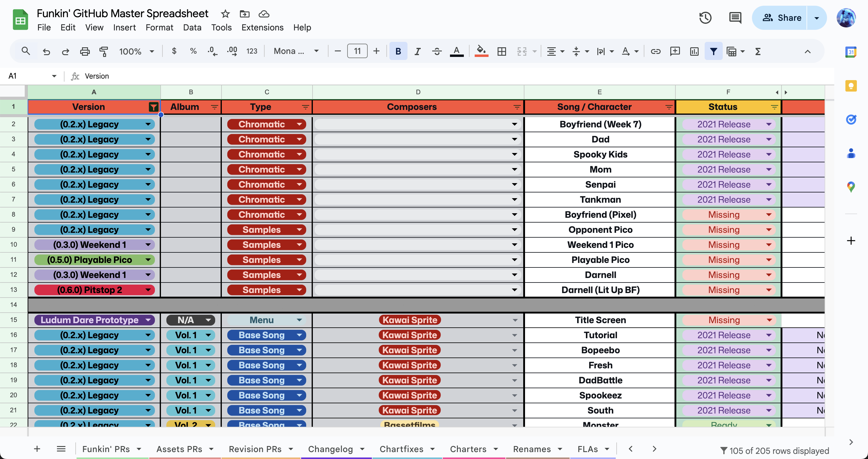The image size is (868, 459).
Task: Toggle the Status column filter button
Action: pos(774,107)
